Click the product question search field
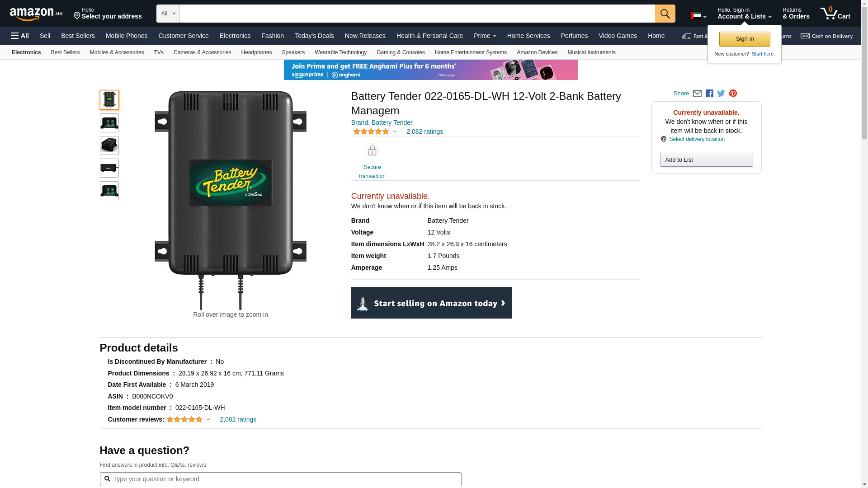Image resolution: width=868 pixels, height=488 pixels. [280, 479]
